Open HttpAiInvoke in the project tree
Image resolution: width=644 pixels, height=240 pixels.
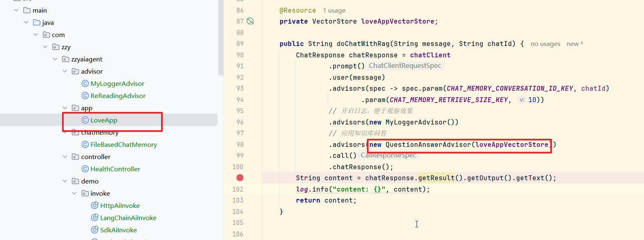120,205
